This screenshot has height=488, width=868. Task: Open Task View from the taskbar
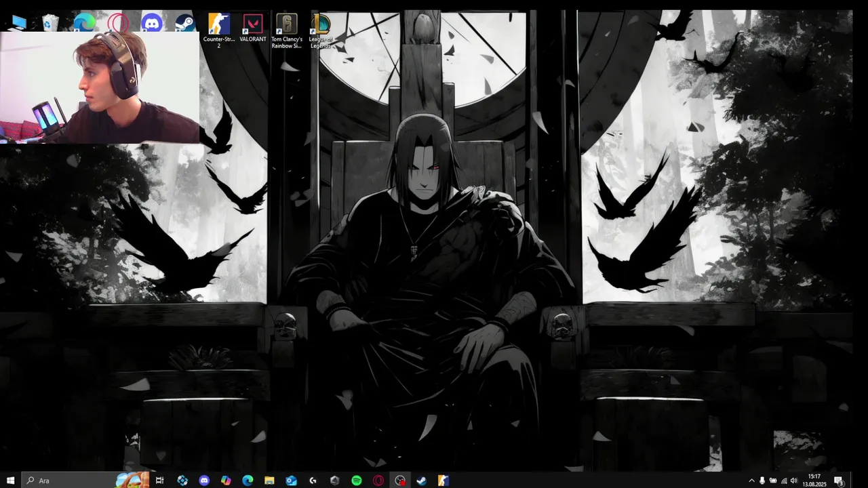[160, 481]
